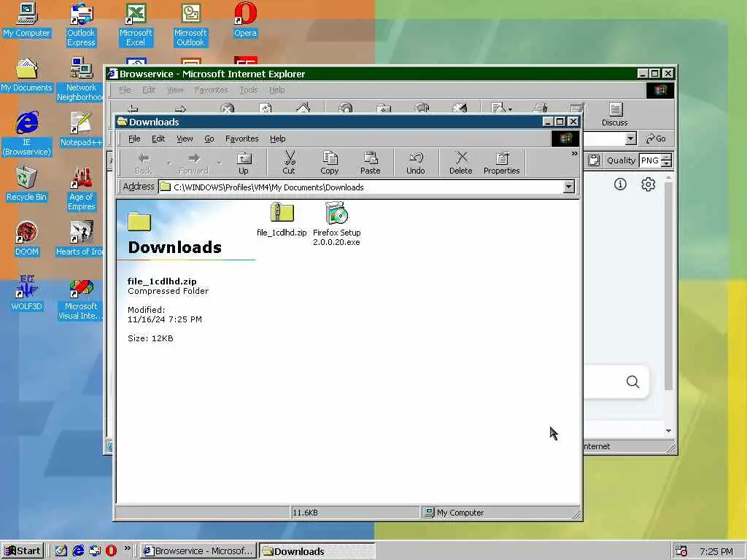Click the system tray scheduler icon

tap(681, 551)
